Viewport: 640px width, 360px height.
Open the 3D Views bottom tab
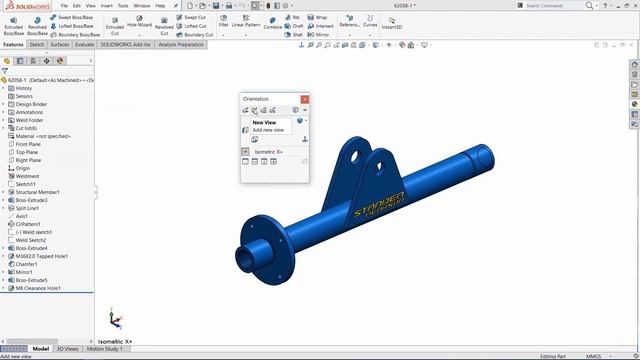coord(67,349)
